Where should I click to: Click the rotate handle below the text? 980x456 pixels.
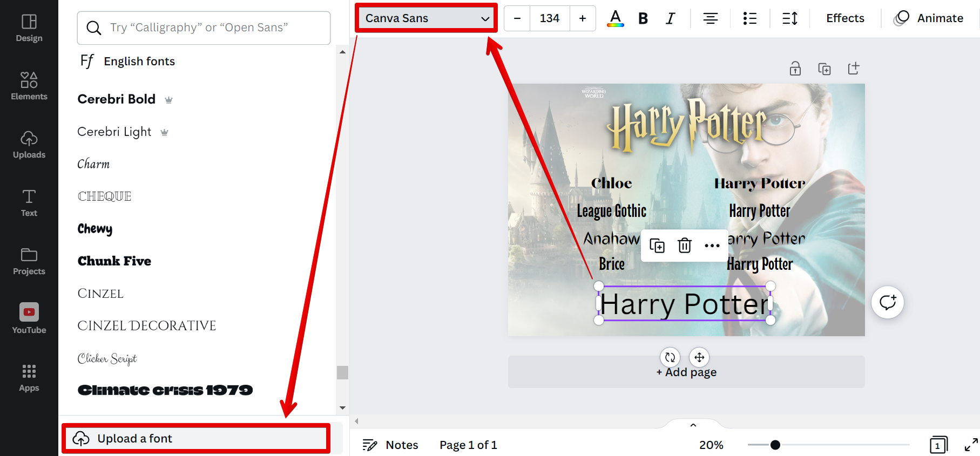click(670, 357)
